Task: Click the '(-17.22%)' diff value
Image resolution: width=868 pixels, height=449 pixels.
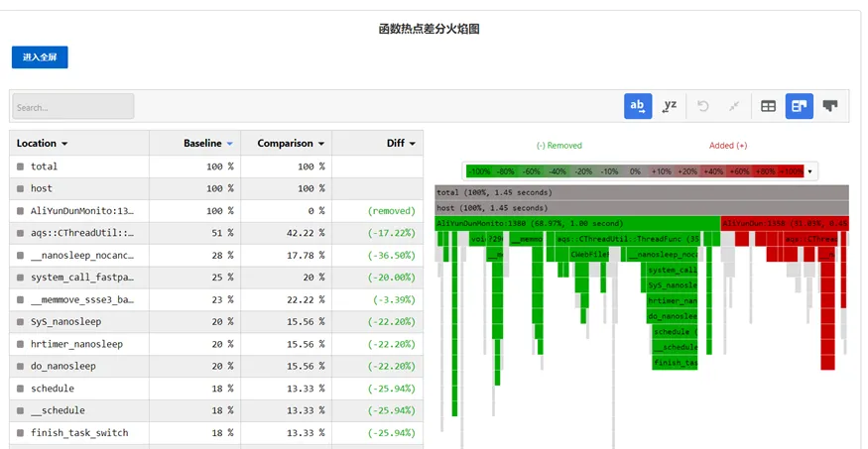Action: coord(392,233)
